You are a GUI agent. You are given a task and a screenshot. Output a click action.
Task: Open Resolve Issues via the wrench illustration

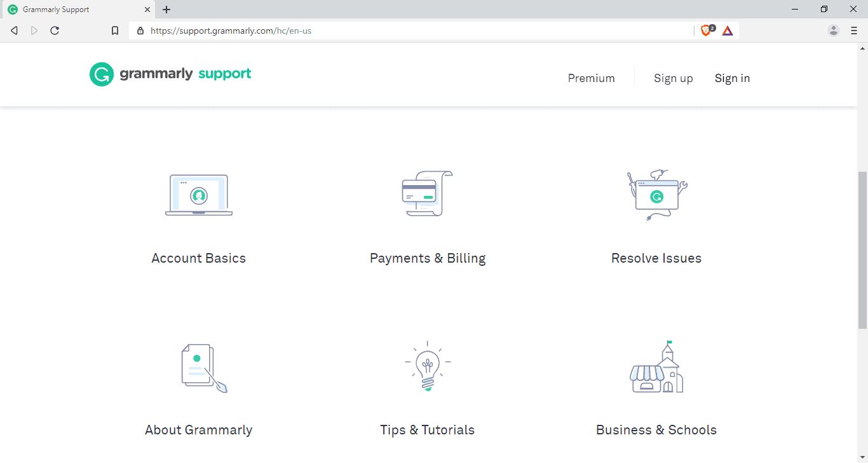click(x=656, y=194)
